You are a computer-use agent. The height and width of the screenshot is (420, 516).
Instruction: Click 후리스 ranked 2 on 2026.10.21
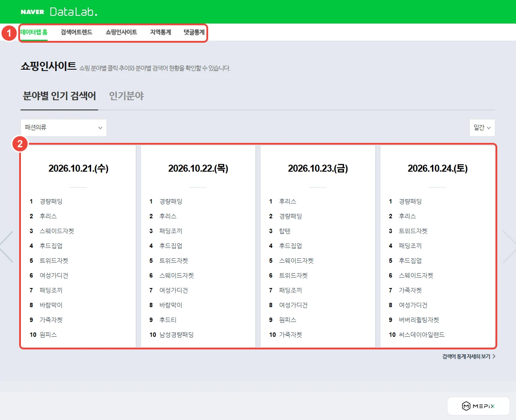click(x=48, y=216)
